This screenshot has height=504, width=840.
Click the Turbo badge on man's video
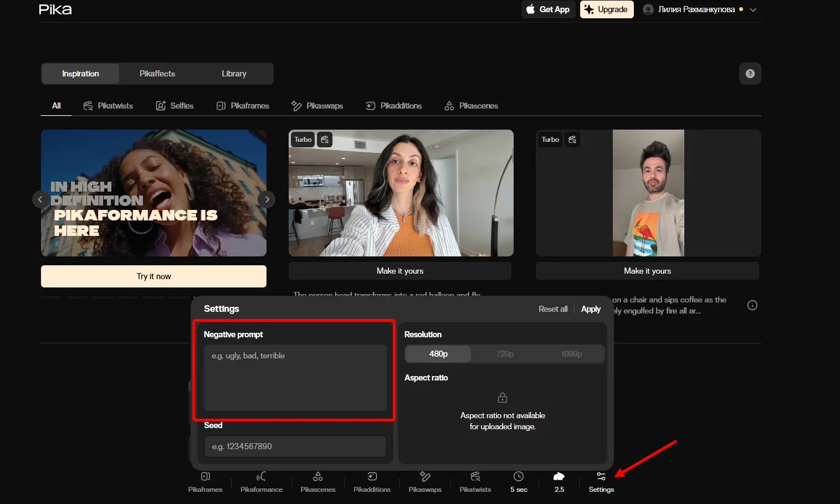[550, 140]
